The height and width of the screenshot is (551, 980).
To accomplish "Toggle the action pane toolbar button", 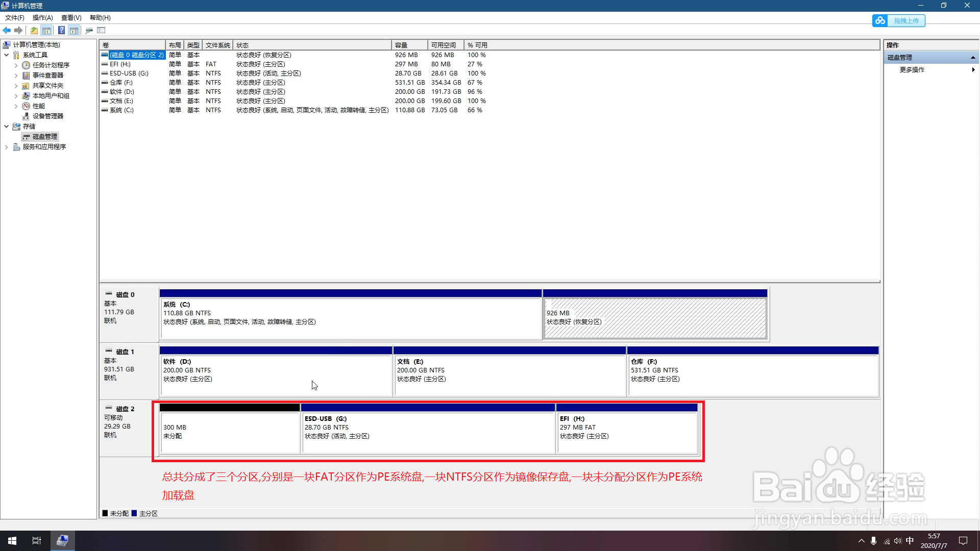I will click(74, 31).
